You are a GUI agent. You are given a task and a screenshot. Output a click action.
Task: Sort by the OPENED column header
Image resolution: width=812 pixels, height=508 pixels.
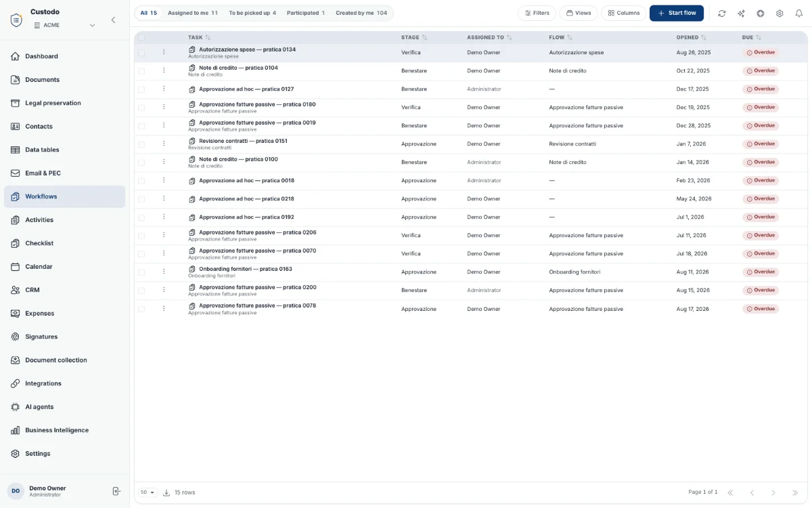point(692,38)
